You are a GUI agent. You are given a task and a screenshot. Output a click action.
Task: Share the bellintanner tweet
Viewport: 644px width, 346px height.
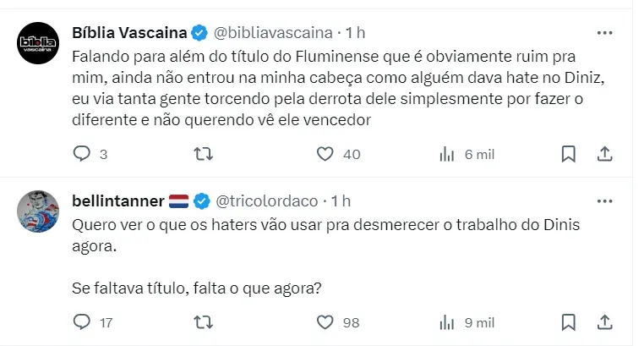tap(604, 322)
